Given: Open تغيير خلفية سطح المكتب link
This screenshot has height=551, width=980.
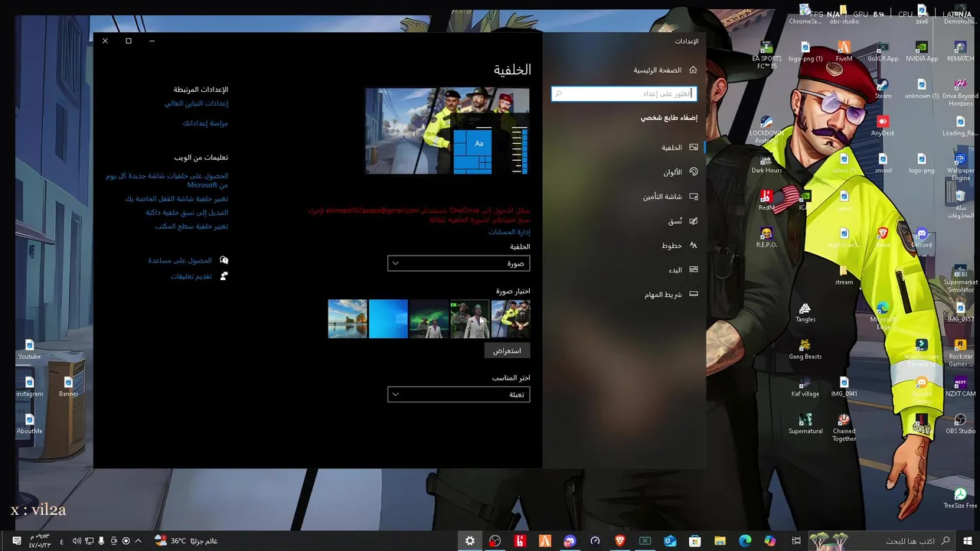Looking at the screenshot, I should pyautogui.click(x=191, y=227).
